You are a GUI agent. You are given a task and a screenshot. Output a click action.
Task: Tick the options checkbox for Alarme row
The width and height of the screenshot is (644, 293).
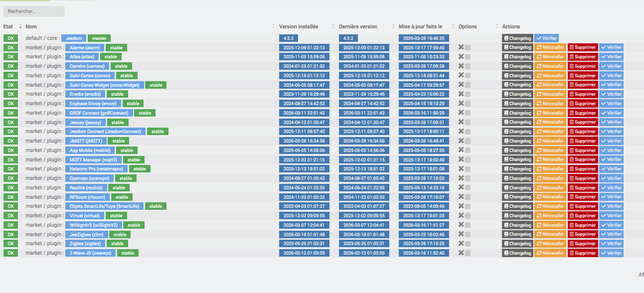[468, 48]
